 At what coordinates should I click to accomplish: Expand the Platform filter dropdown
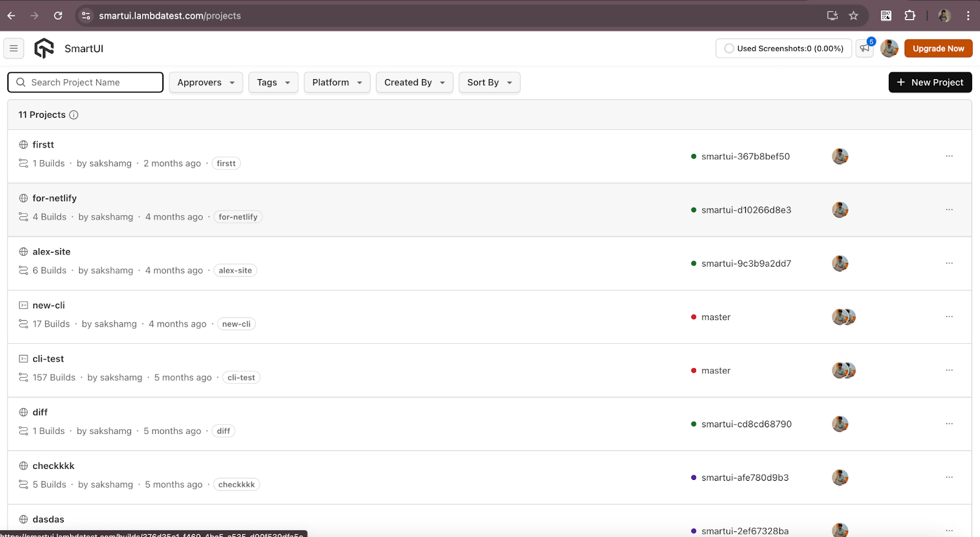(337, 82)
